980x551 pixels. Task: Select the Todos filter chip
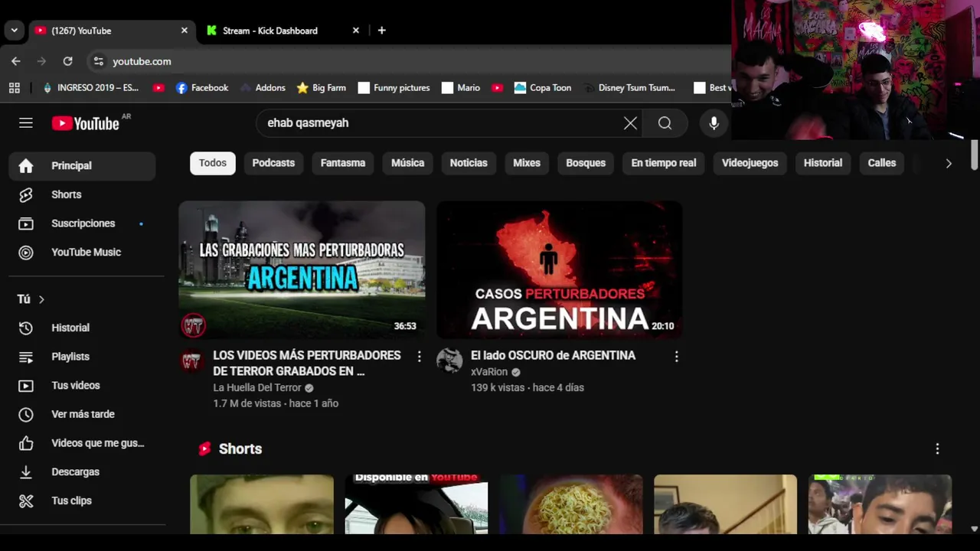pos(213,163)
